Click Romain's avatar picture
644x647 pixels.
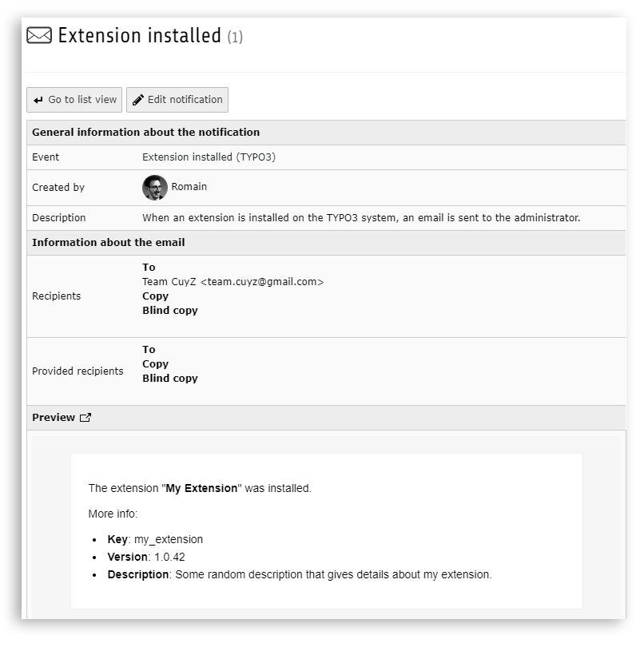pos(154,188)
